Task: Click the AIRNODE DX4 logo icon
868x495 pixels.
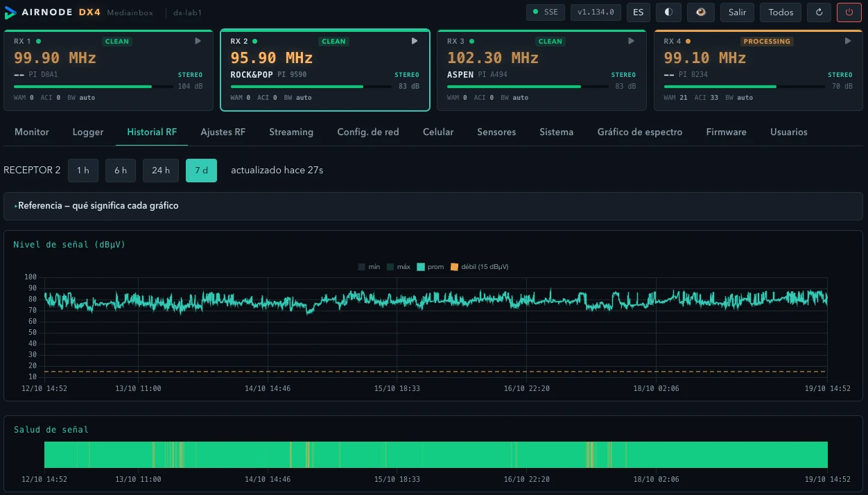Action: tap(10, 12)
